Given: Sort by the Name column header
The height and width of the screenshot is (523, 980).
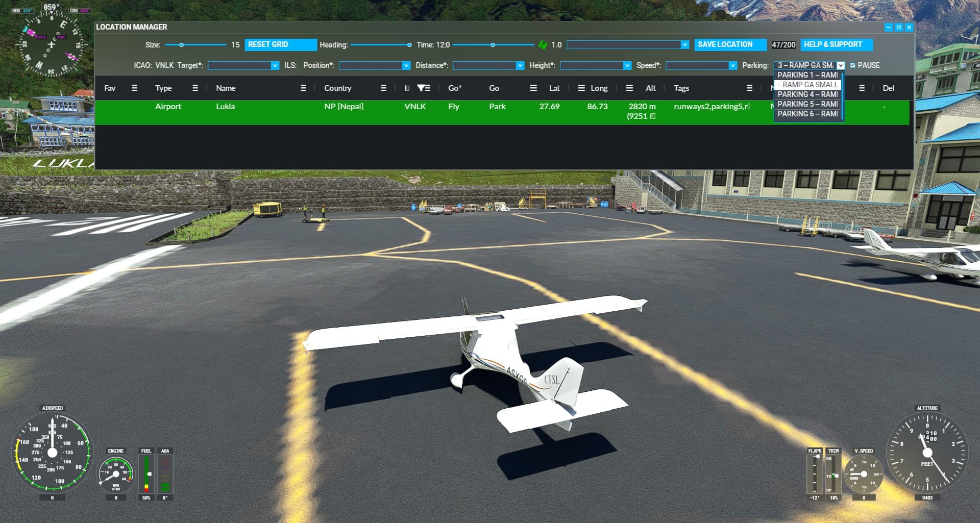Looking at the screenshot, I should pyautogui.click(x=226, y=88).
